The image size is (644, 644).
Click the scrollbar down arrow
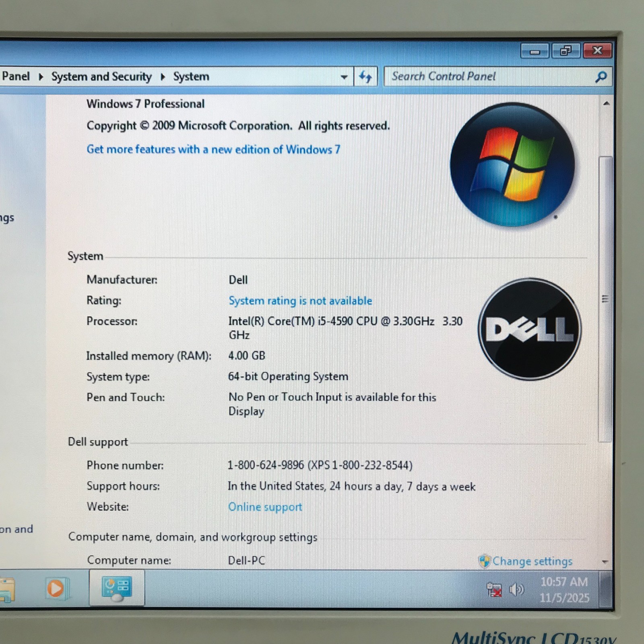pos(605,562)
